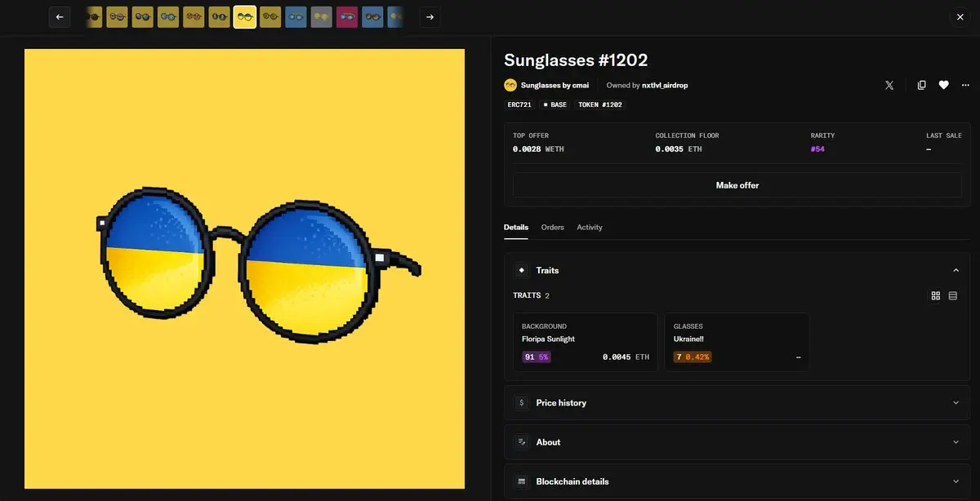980x501 pixels.
Task: Switch traits to list view
Action: (953, 295)
